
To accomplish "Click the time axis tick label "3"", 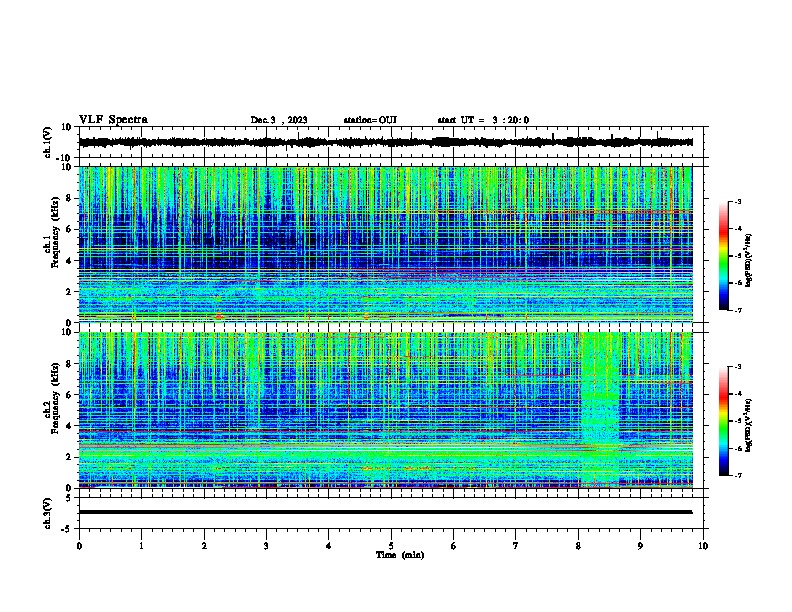I will click(266, 545).
